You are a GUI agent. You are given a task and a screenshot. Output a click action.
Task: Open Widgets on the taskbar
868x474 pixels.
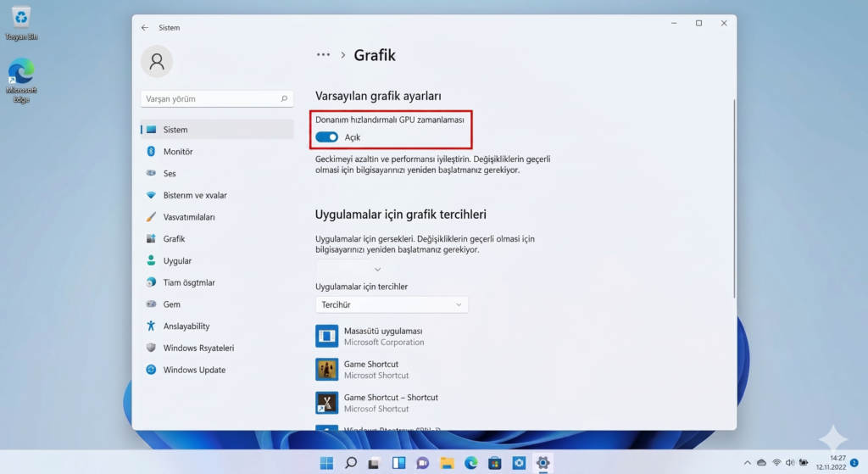click(x=398, y=463)
